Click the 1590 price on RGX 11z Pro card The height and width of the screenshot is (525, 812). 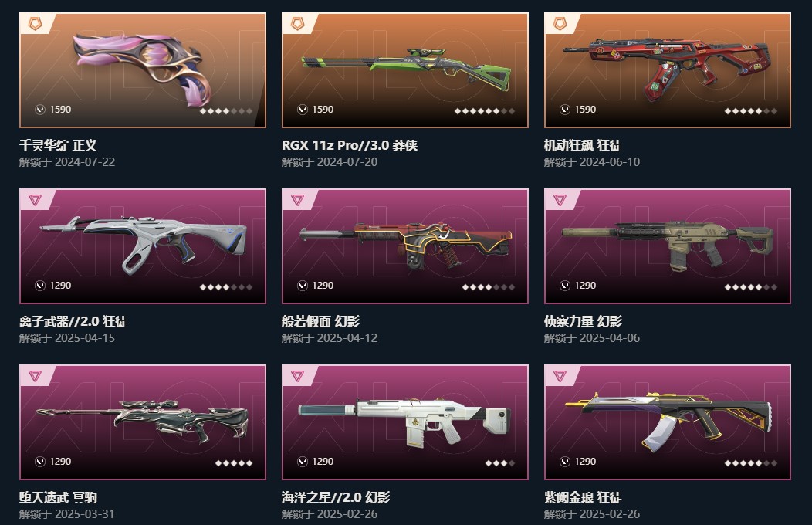coord(323,109)
